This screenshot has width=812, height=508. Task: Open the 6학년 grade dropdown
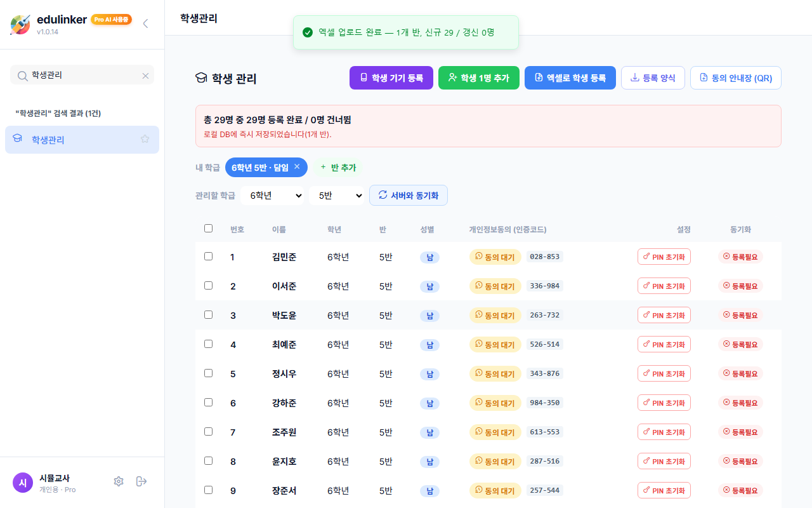point(272,195)
